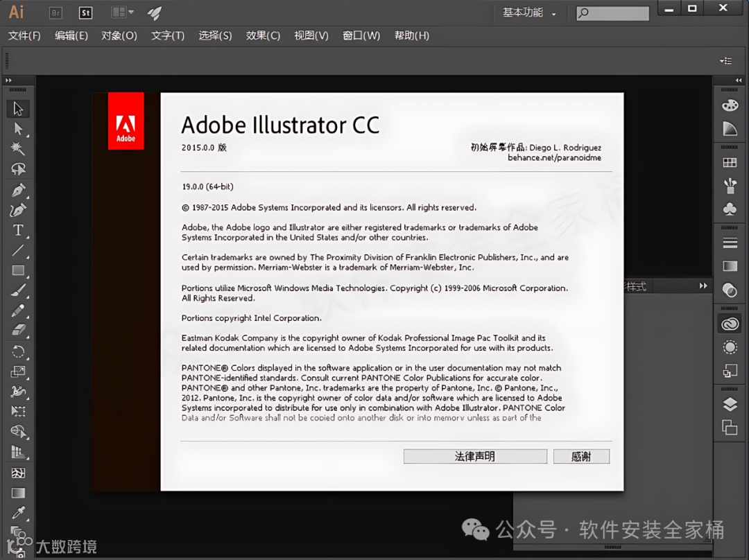Viewport: 749px width, 560px height.
Task: Open the Creative Cloud Libraries panel icon
Action: pos(730,324)
